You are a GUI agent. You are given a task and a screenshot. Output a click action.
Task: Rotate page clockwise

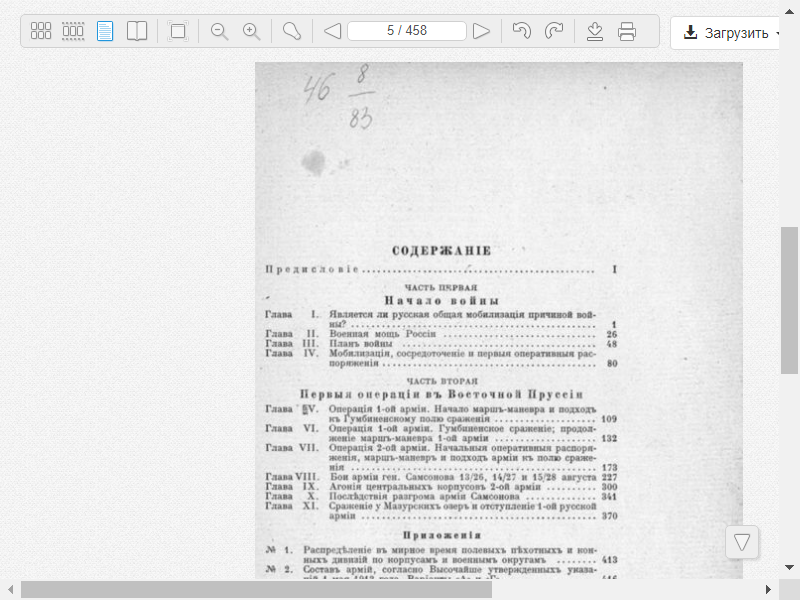pos(554,31)
